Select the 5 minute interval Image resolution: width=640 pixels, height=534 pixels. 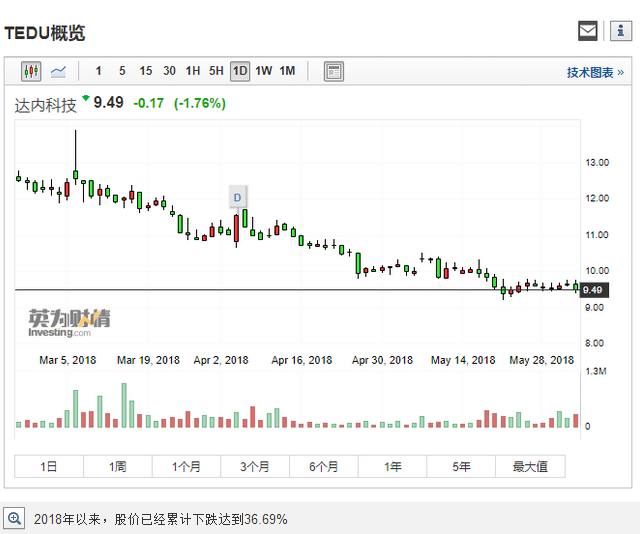122,71
